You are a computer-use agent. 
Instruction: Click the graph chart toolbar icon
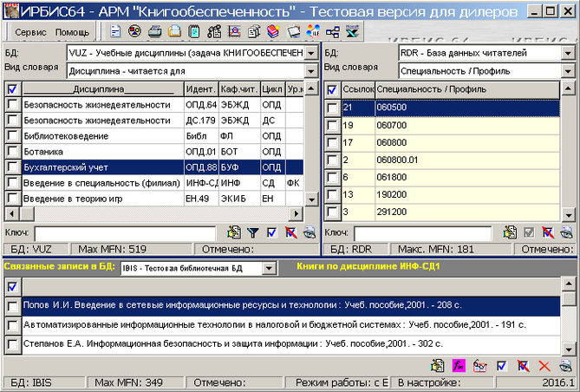[x=234, y=31]
